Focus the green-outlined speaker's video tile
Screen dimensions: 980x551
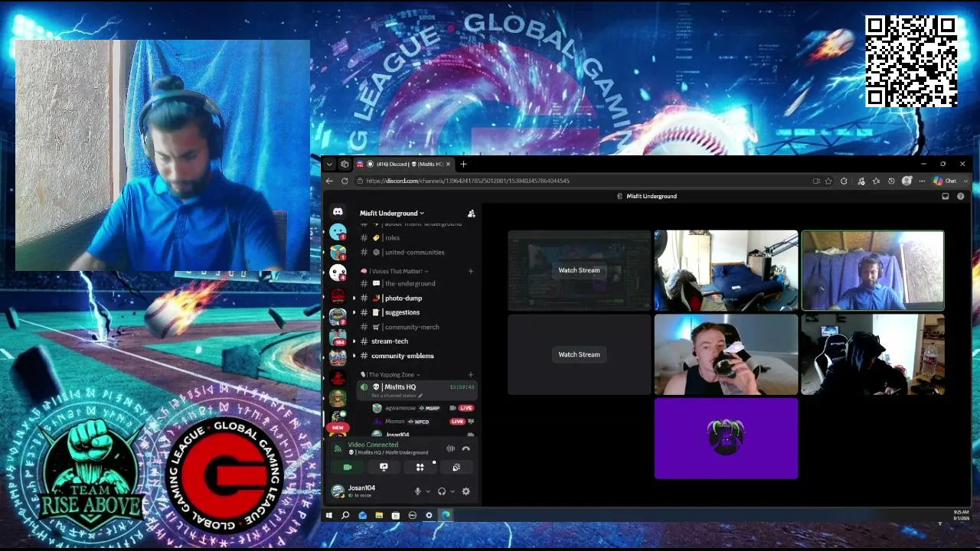(873, 270)
